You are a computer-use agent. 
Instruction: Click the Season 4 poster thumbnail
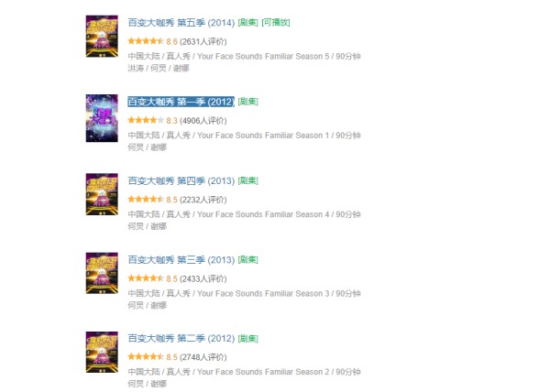(102, 194)
